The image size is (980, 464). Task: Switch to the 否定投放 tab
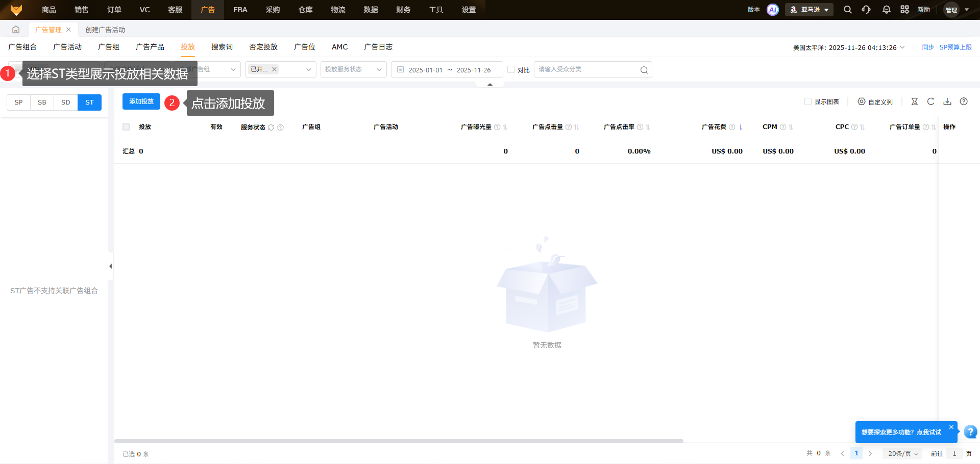(x=263, y=47)
